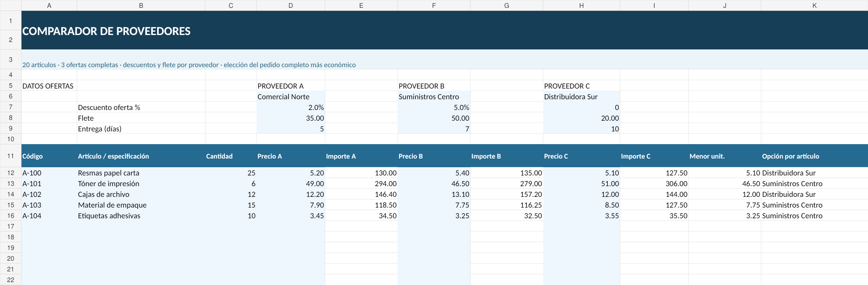Viewport: 868px width, 285px height.
Task: Select the 'Material de empaque' cell
Action: tap(141, 205)
